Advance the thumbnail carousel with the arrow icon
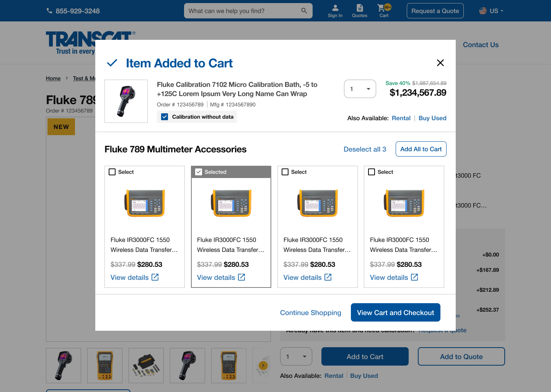This screenshot has width=551, height=392. coord(263,366)
